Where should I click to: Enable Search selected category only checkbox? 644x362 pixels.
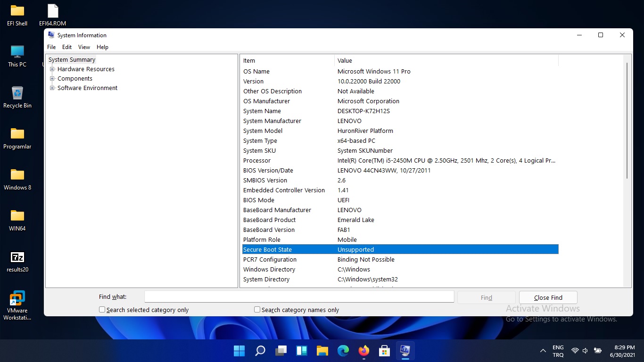[x=102, y=310]
